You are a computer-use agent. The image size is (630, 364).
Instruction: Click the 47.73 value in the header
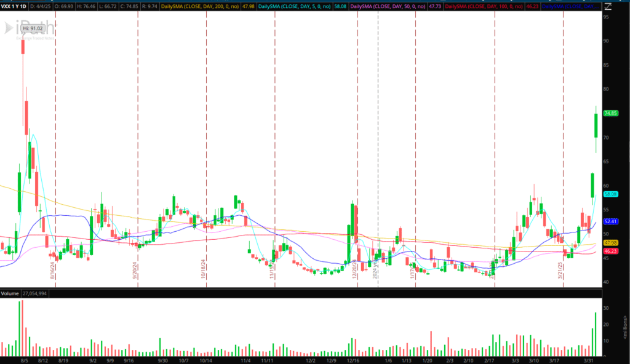coord(435,6)
